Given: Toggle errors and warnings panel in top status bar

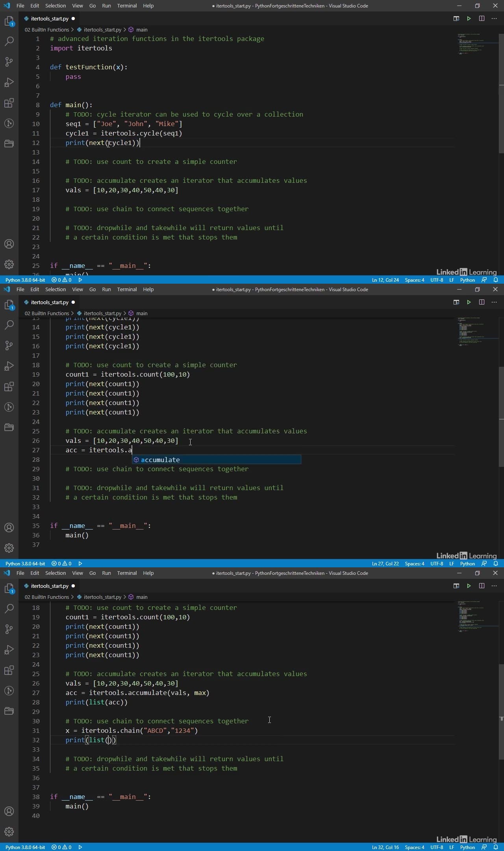Looking at the screenshot, I should coord(61,280).
